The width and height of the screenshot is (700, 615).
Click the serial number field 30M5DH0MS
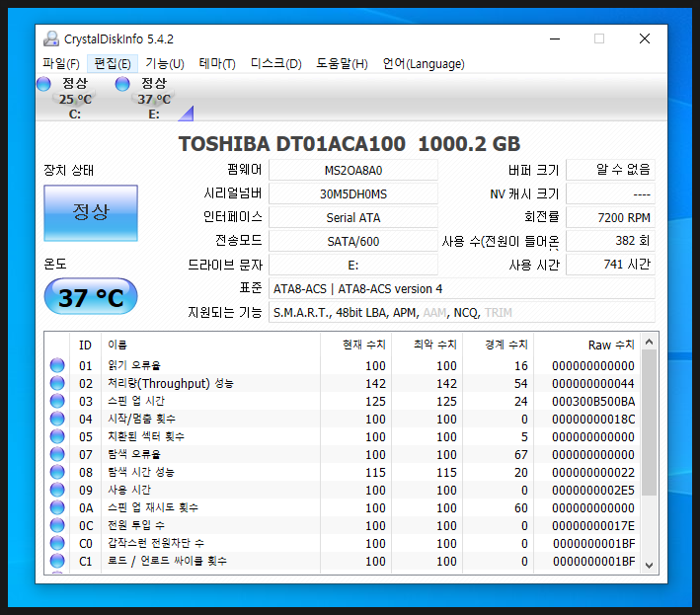(x=353, y=193)
